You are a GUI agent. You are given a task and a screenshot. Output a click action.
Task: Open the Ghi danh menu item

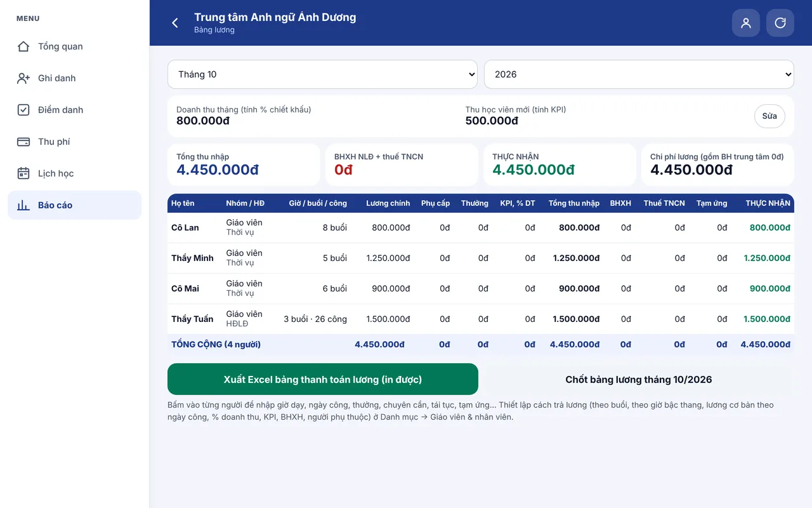tap(74, 78)
